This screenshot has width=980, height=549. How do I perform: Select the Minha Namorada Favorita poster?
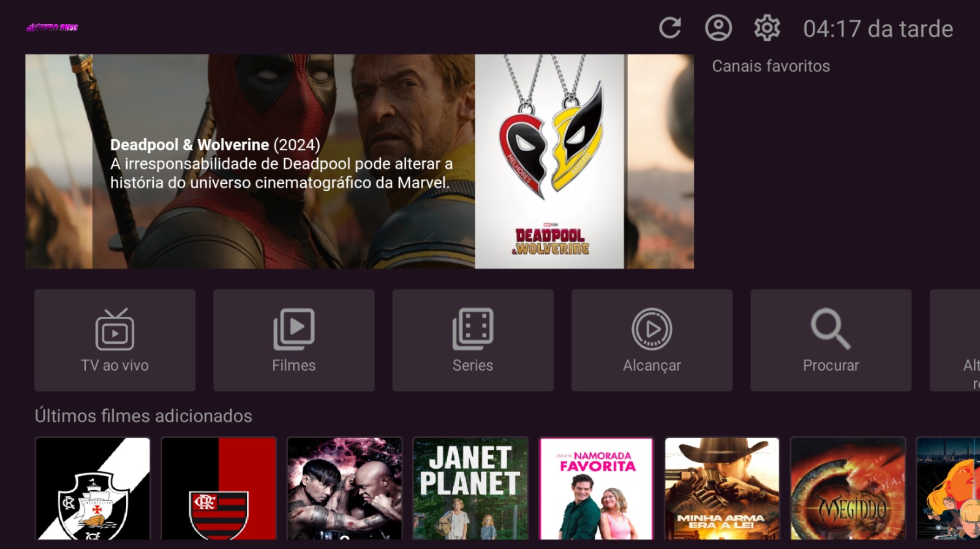[x=596, y=488]
